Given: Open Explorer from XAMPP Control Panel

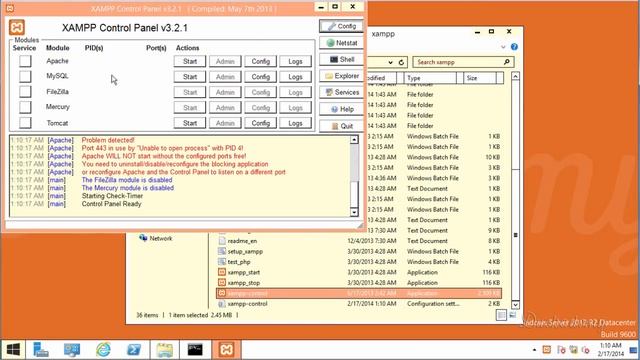Looking at the screenshot, I should 341,76.
